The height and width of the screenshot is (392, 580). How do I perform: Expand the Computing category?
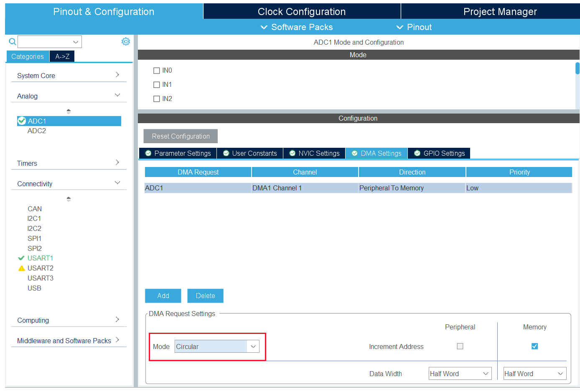[69, 320]
